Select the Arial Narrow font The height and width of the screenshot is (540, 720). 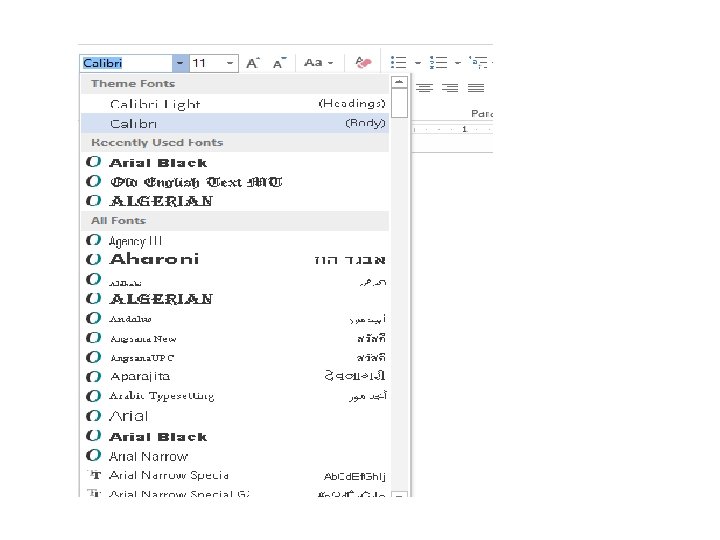(x=235, y=456)
